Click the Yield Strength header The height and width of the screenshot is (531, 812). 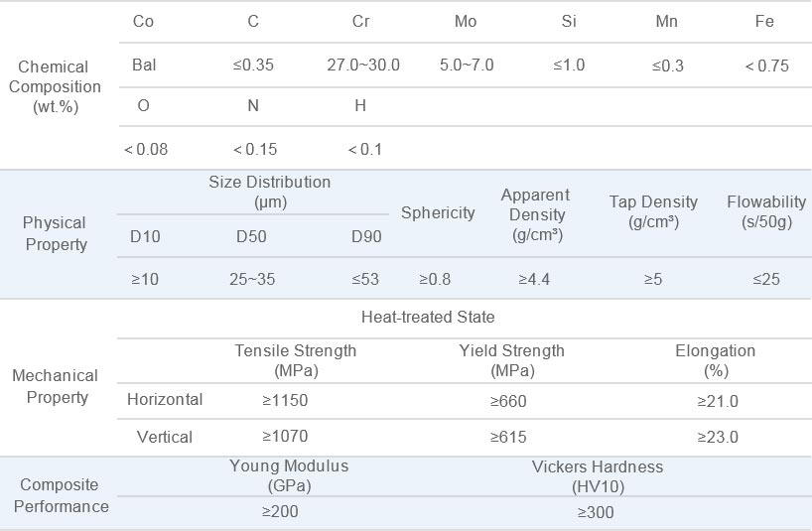[x=512, y=360]
